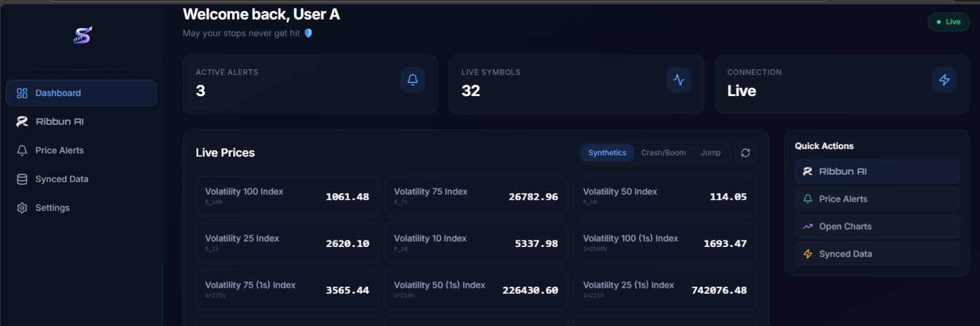Click the Settings gear icon in sidebar
980x326 pixels.
22,208
